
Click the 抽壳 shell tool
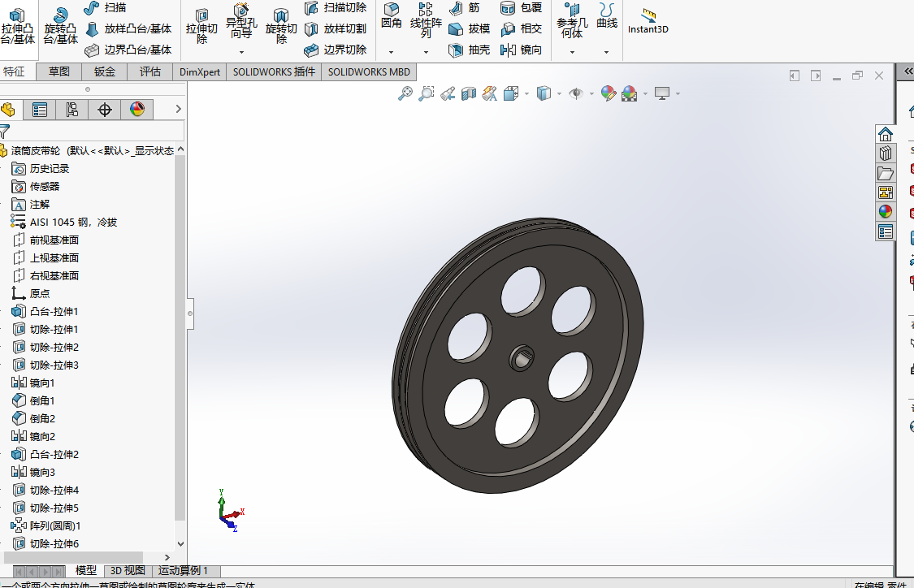click(x=470, y=50)
